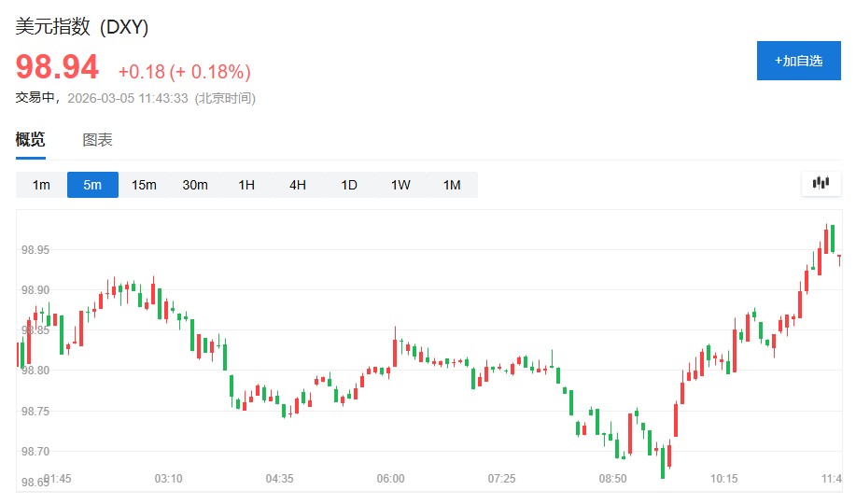Open the 图表 tab
Screen dimensions: 856x504
pyautogui.click(x=97, y=140)
